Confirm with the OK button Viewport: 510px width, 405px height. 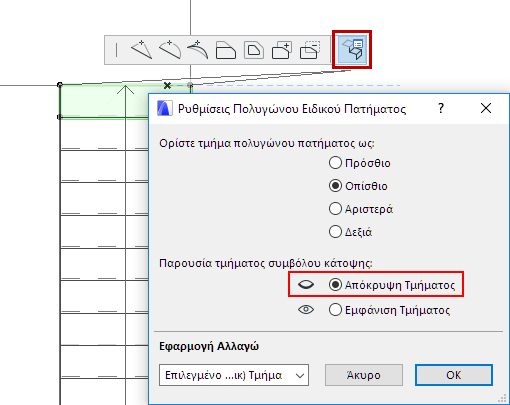click(454, 375)
